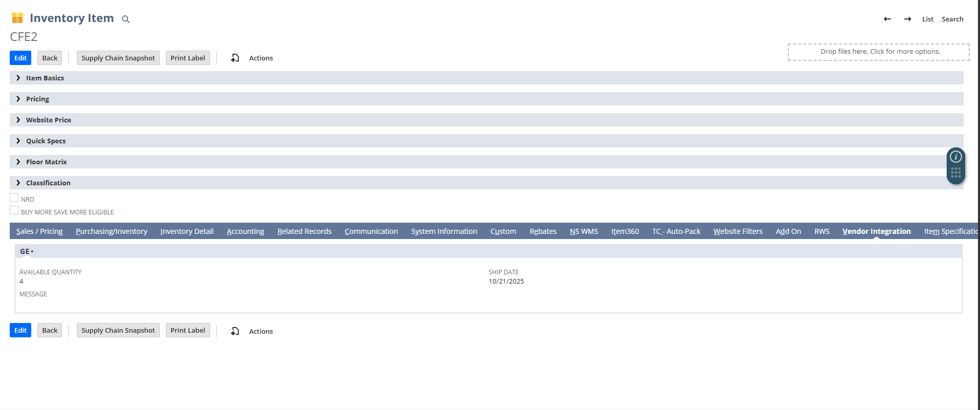Screen dimensions: 980x410
Task: Click the bottom Actions note icon
Action: [x=235, y=331]
